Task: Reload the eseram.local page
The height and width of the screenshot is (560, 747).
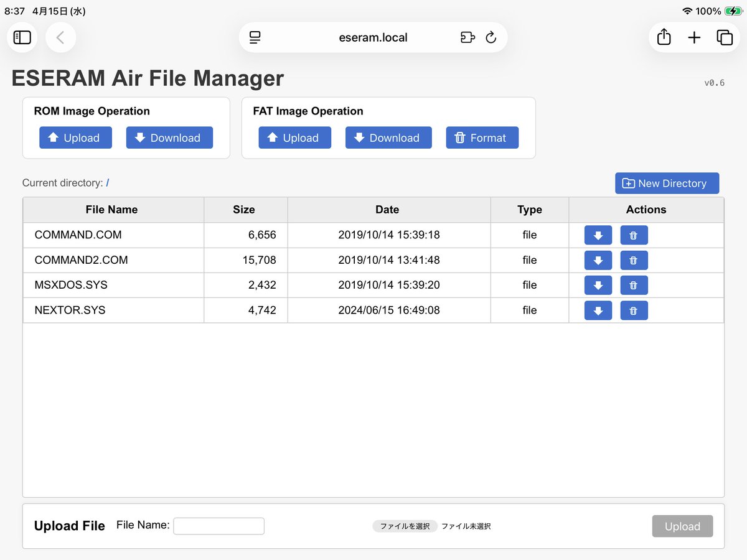Action: 491,37
